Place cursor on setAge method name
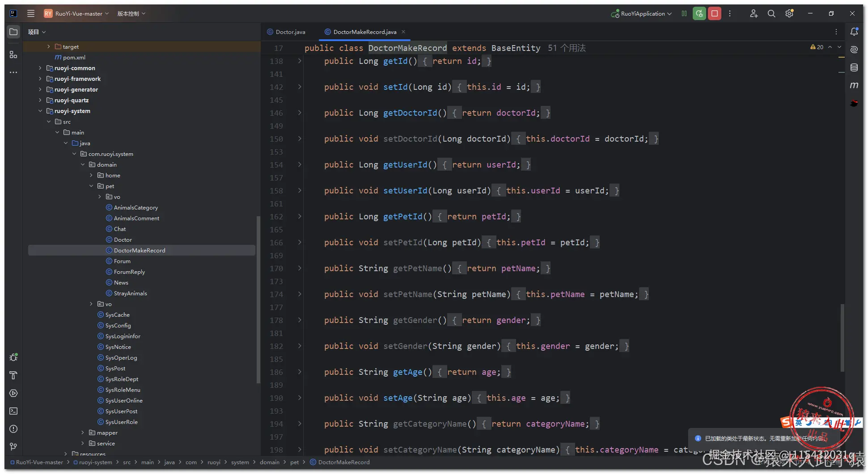The image size is (868, 474). (398, 398)
